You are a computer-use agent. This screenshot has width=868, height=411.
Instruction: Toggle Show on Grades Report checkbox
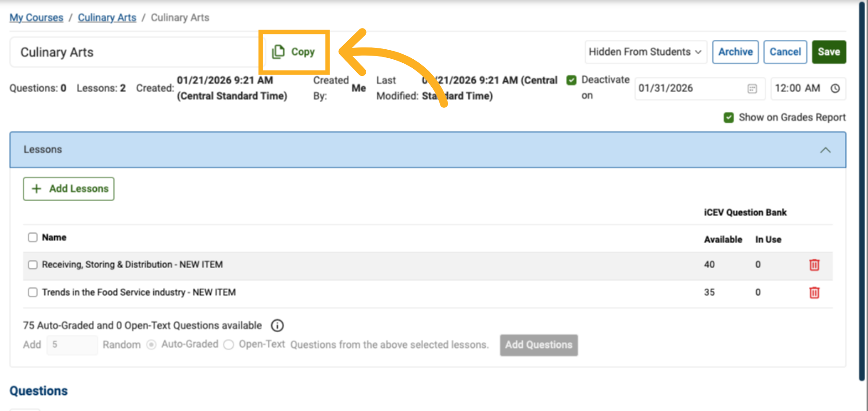(x=729, y=118)
